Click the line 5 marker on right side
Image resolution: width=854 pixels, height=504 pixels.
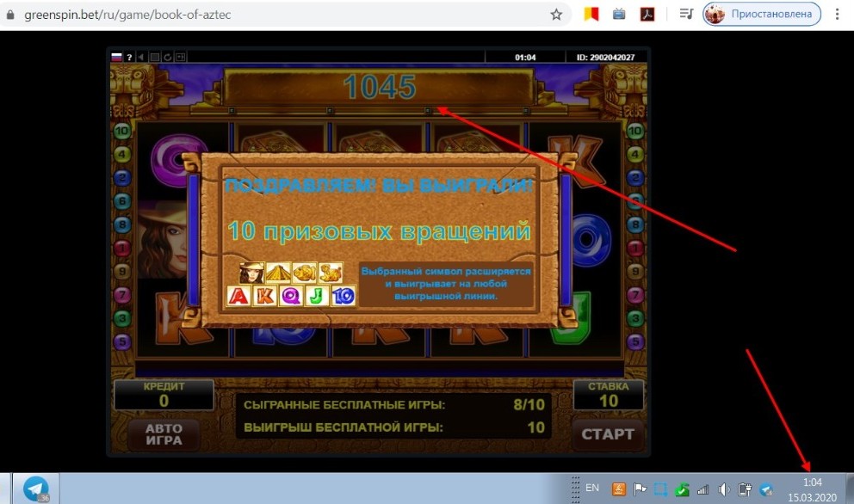[635, 341]
